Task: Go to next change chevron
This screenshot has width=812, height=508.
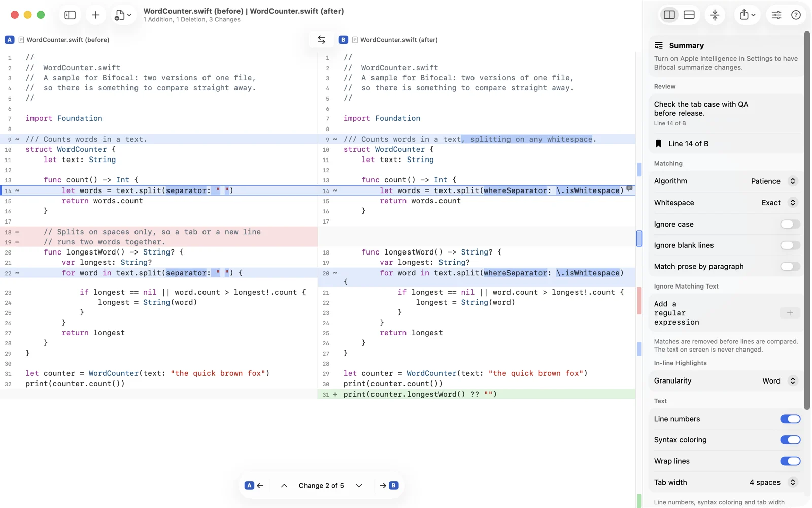Action: pyautogui.click(x=359, y=486)
